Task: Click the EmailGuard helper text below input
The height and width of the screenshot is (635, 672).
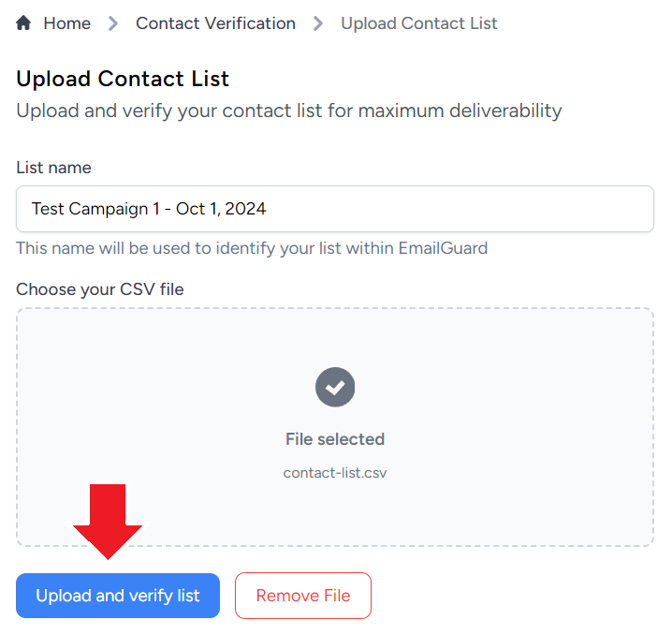Action: coord(252,248)
